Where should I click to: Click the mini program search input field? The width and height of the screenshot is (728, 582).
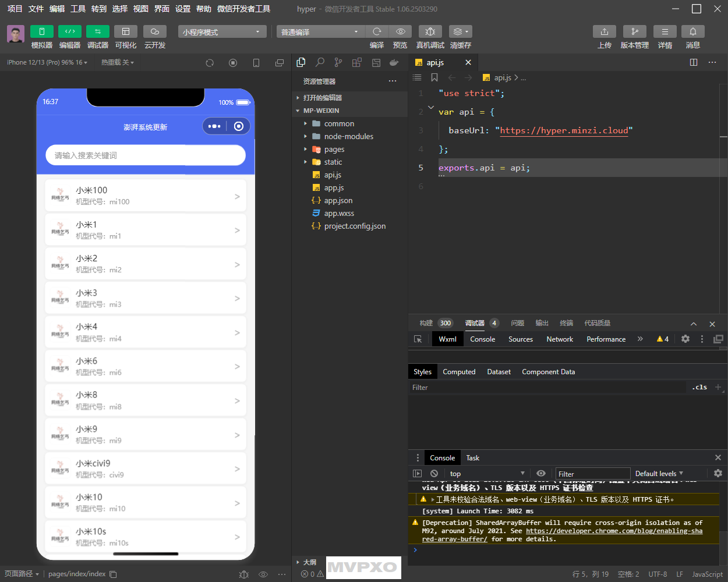[x=146, y=155]
